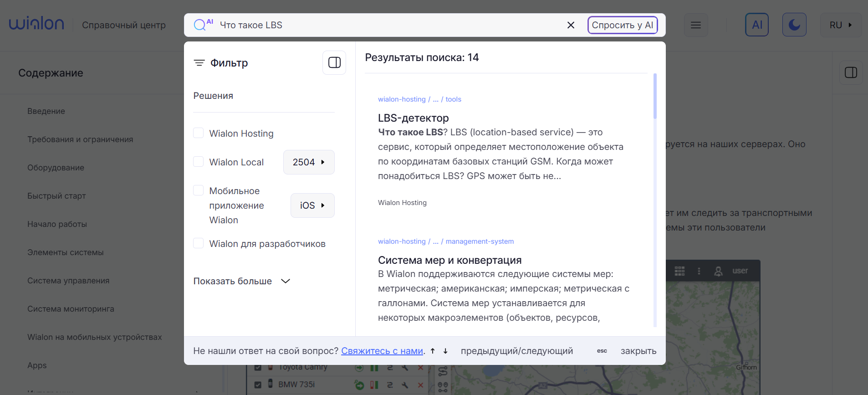Open the hamburger menu in the header

coord(696,25)
